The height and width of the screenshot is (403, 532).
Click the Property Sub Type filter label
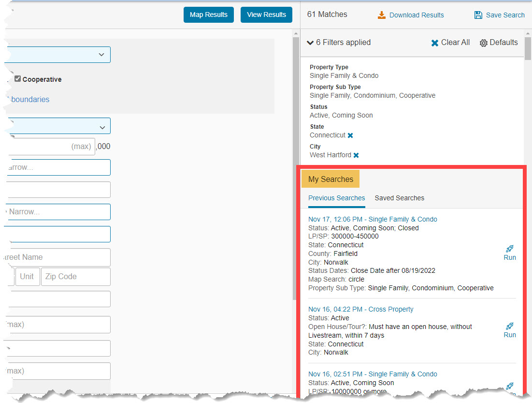335,87
